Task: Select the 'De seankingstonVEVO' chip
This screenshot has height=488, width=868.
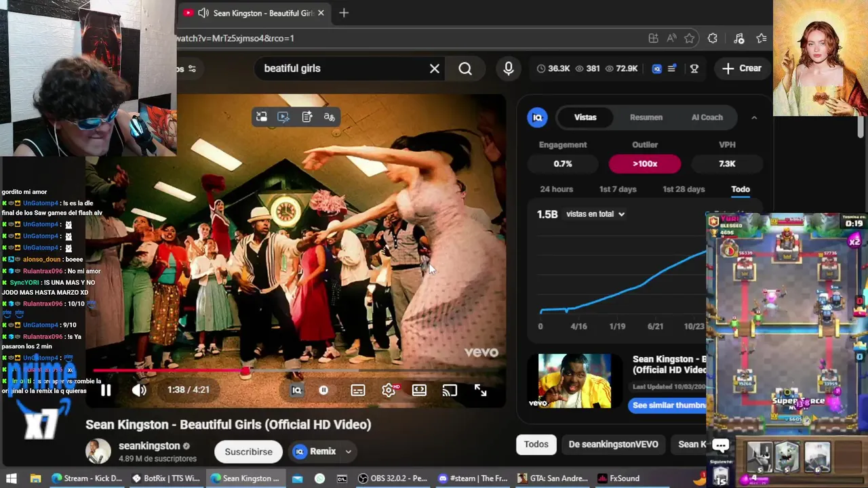Action: pos(613,445)
